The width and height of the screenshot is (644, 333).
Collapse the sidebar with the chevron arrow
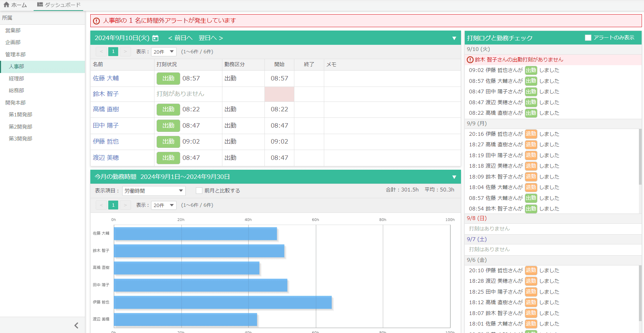(76, 326)
